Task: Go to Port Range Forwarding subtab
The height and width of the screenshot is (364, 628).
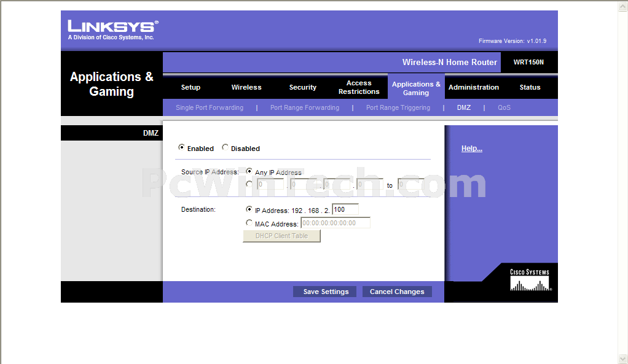Action: 305,107
